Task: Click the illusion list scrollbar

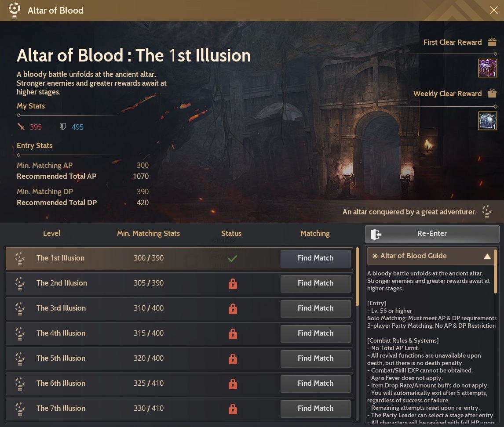Action: 357,277
